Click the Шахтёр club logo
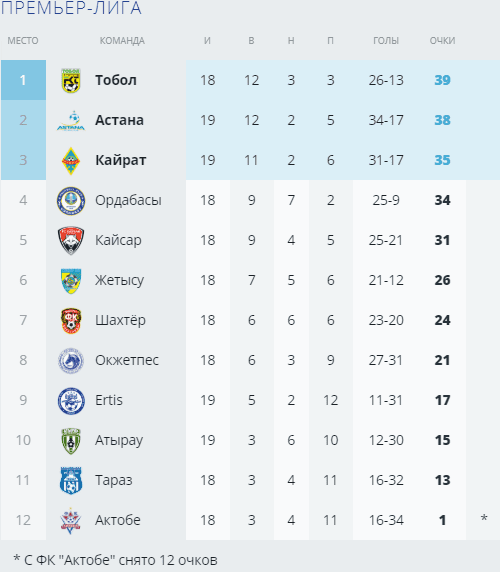Screen dimensions: 500x572 [71, 320]
